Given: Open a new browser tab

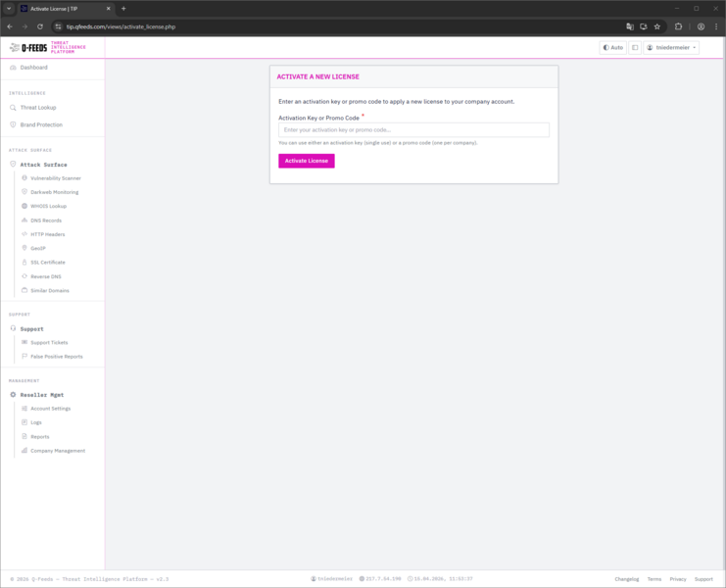Looking at the screenshot, I should [x=123, y=9].
